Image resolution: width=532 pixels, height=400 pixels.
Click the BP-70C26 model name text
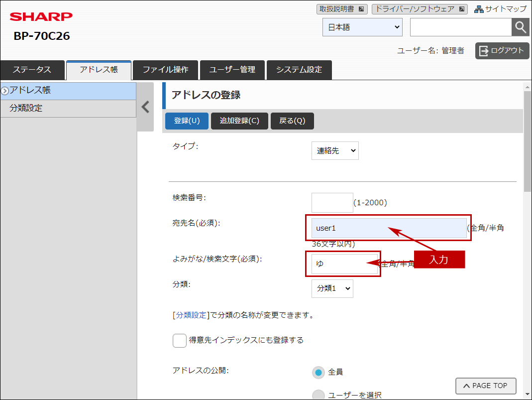tap(42, 36)
